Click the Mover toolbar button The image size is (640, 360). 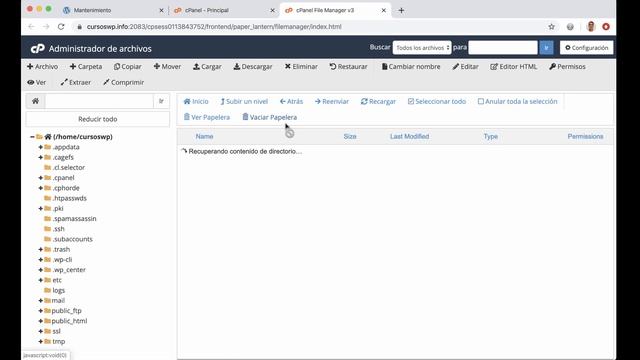coord(167,67)
